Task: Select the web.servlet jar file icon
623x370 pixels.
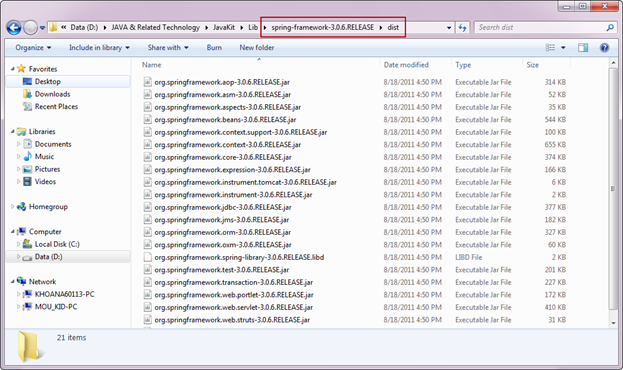Action: tap(147, 307)
